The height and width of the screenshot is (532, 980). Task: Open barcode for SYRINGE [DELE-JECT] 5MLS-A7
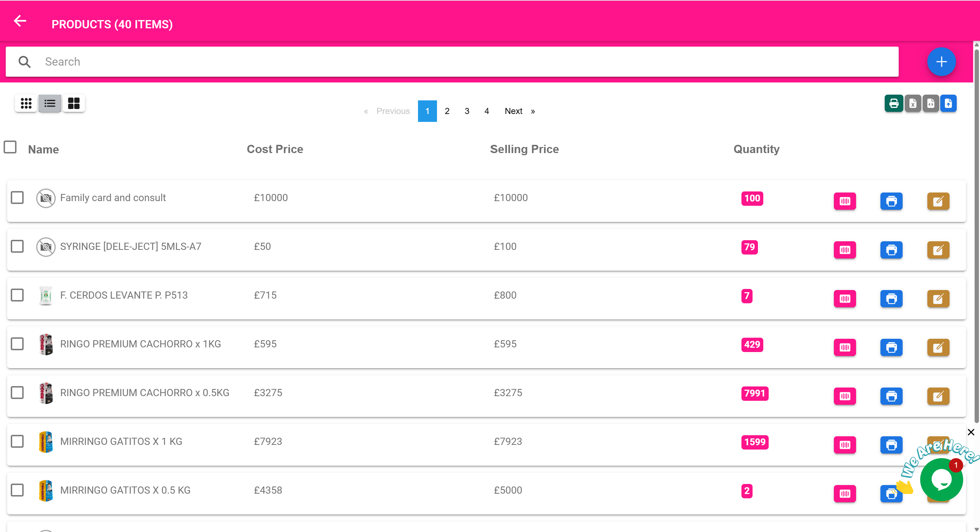click(845, 250)
